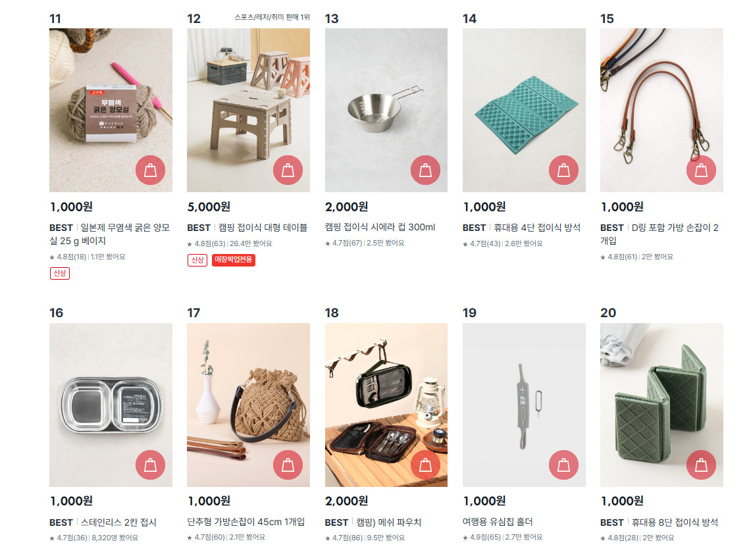
Task: Add camping mess pouch to cart
Action: pos(426,465)
